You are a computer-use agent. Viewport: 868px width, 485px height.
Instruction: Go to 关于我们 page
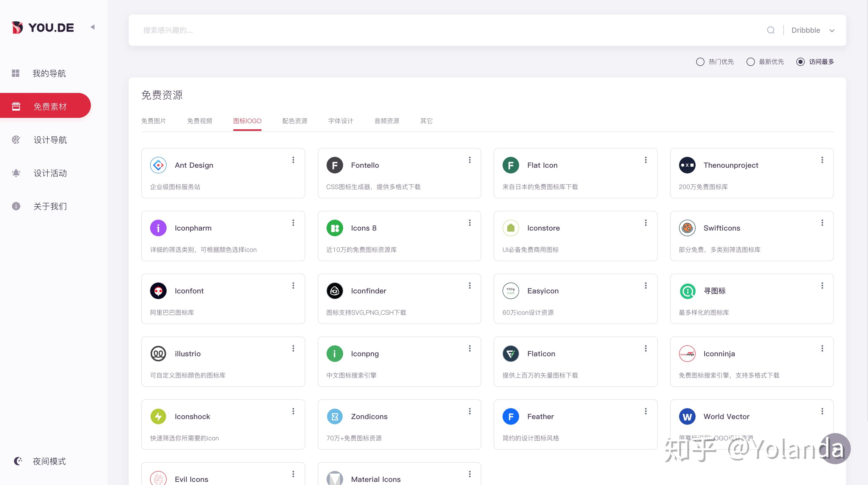coord(50,206)
